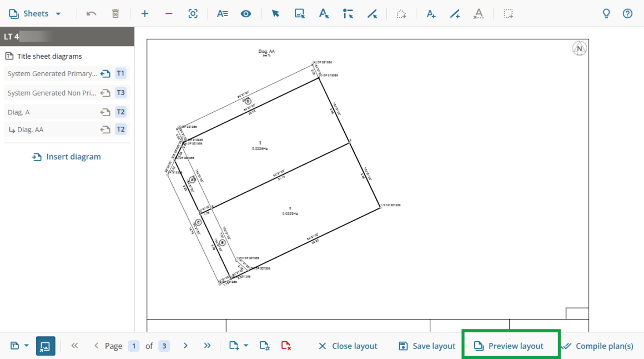Viewport: 644px width, 359px height.
Task: Click the dotted marquee selection tool
Action: [509, 13]
